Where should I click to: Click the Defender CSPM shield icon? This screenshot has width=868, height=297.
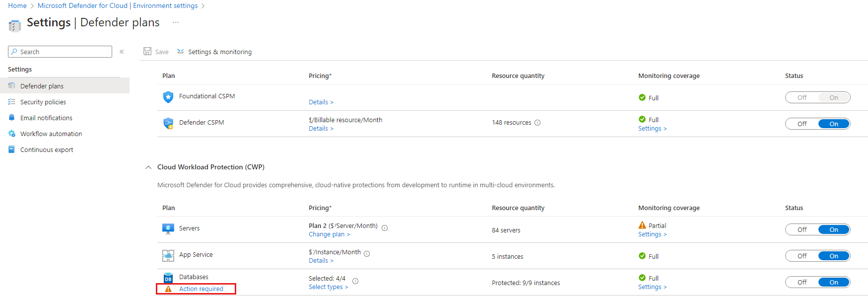(x=168, y=123)
